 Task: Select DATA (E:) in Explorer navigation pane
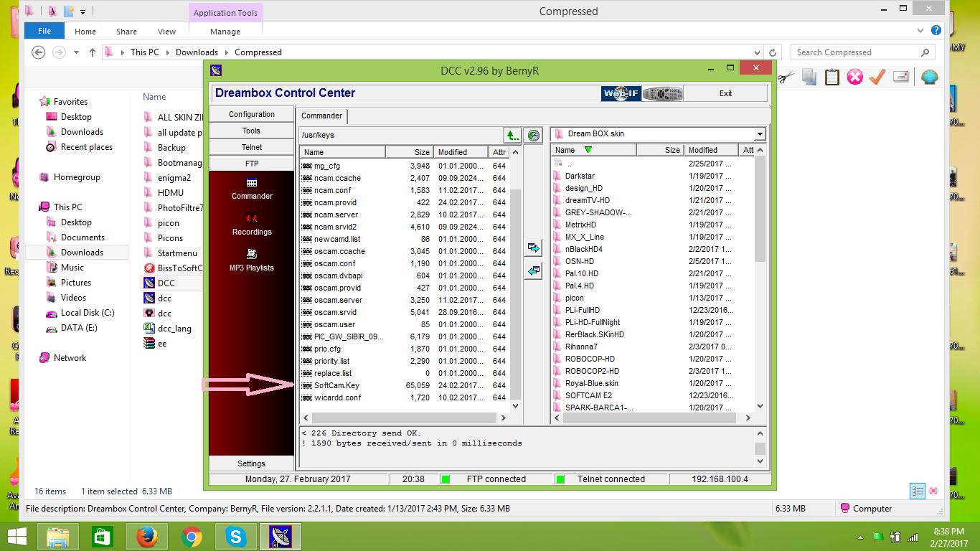point(79,328)
